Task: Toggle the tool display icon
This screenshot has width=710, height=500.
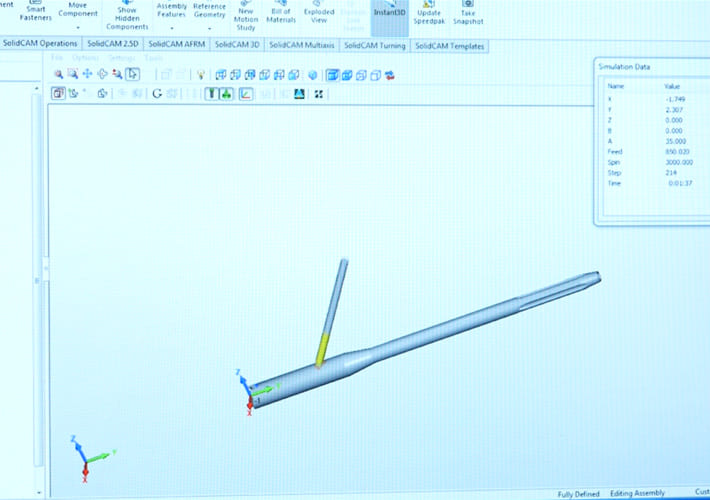Action: pos(211,94)
